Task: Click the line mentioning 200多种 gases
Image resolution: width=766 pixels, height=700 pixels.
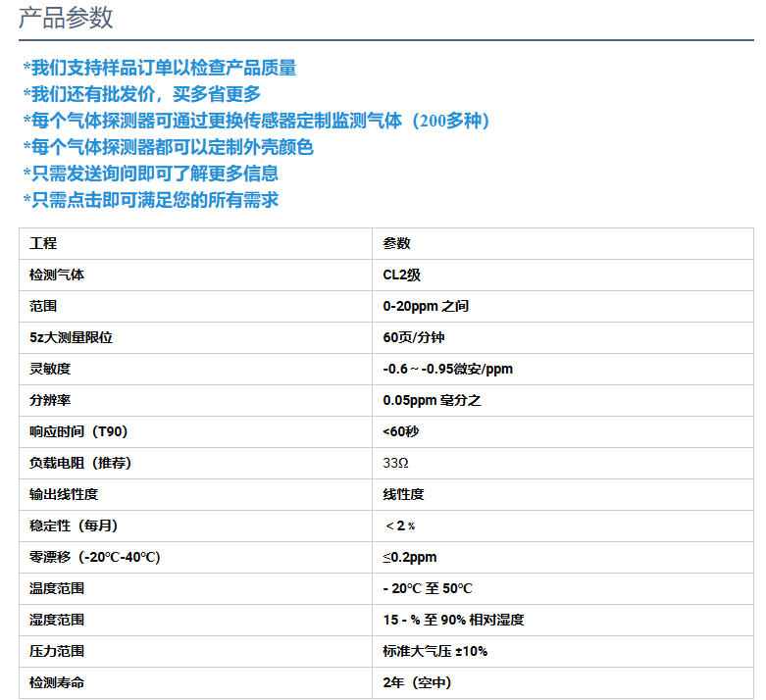Action: point(256,121)
